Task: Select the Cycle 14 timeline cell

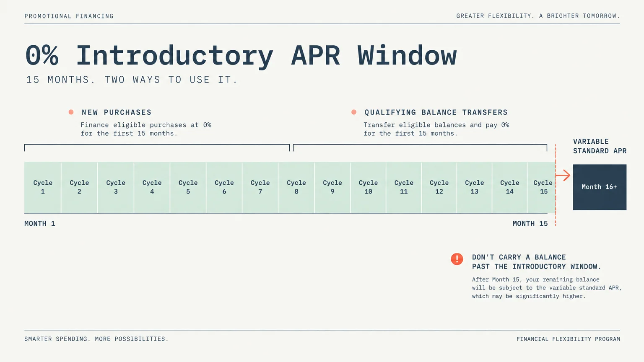Action: tap(509, 187)
